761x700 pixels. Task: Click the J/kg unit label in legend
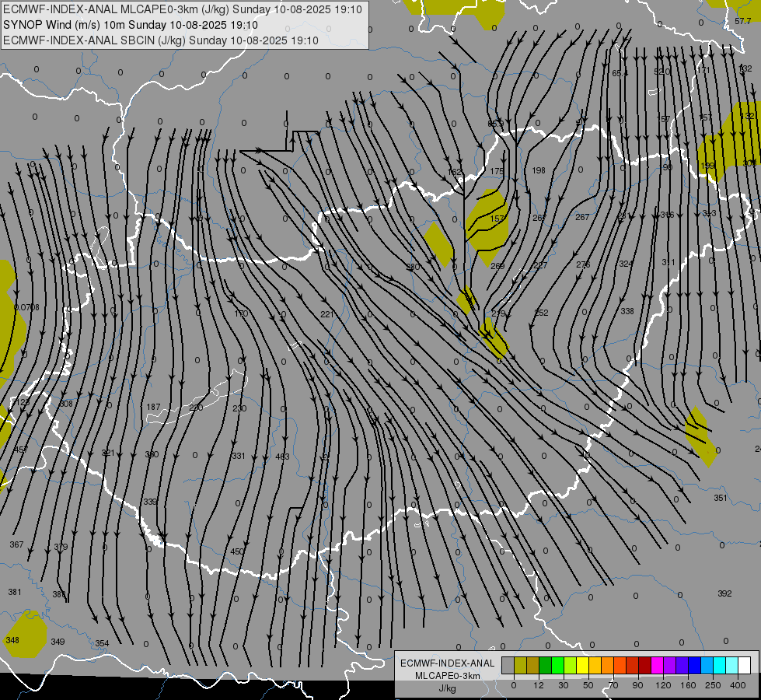pyautogui.click(x=448, y=688)
